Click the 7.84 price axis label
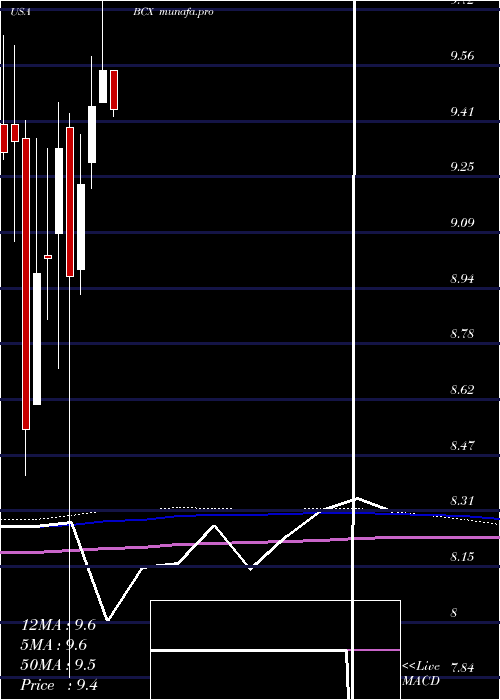Viewport: 500px width, 700px height. point(462,668)
